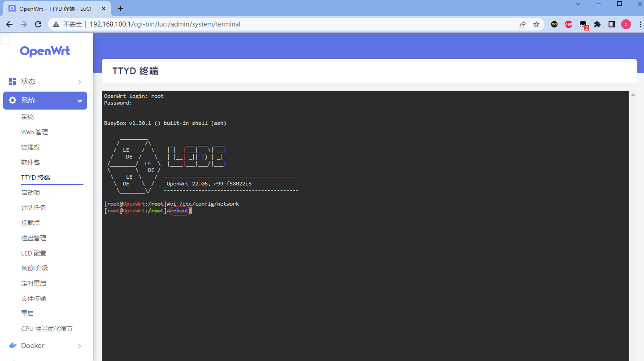Click the Docker whale icon

pos(13,346)
